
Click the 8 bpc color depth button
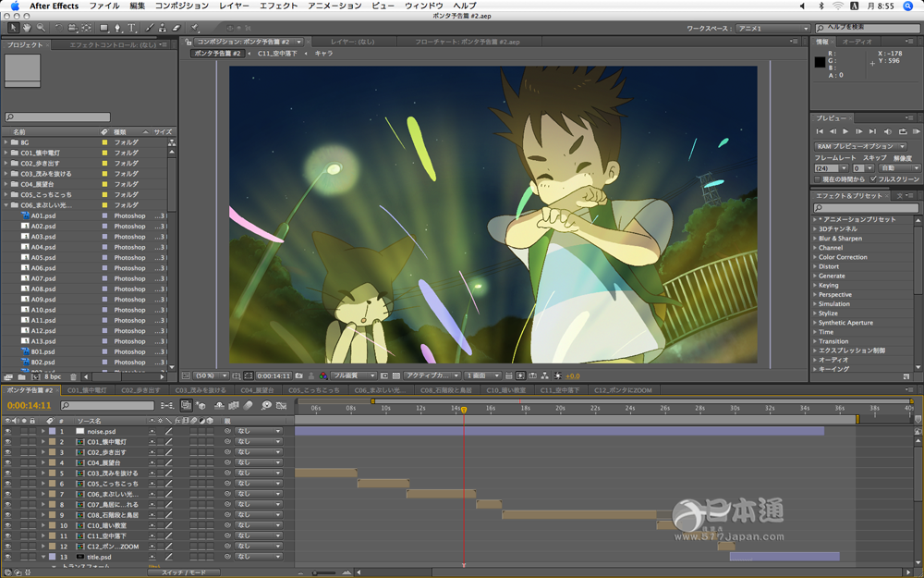(x=53, y=376)
